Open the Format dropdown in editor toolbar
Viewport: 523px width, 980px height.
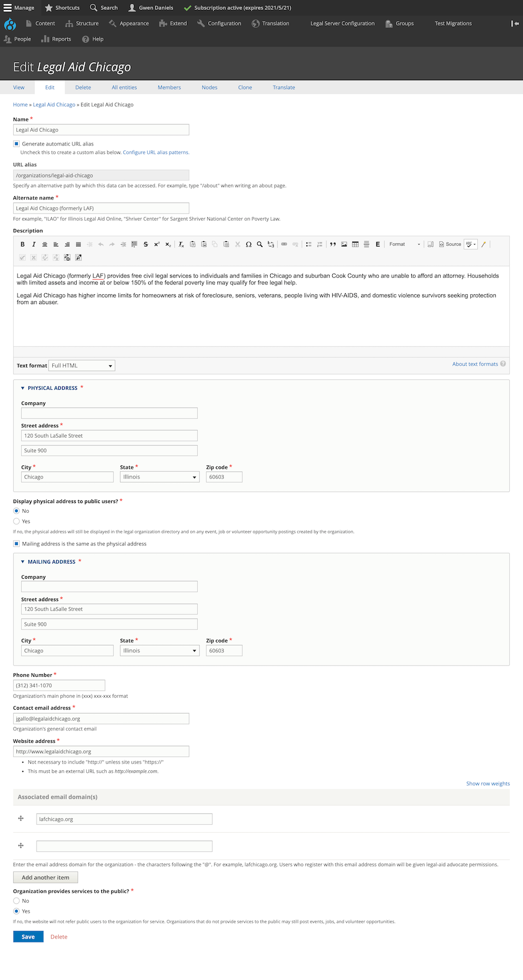pos(404,244)
